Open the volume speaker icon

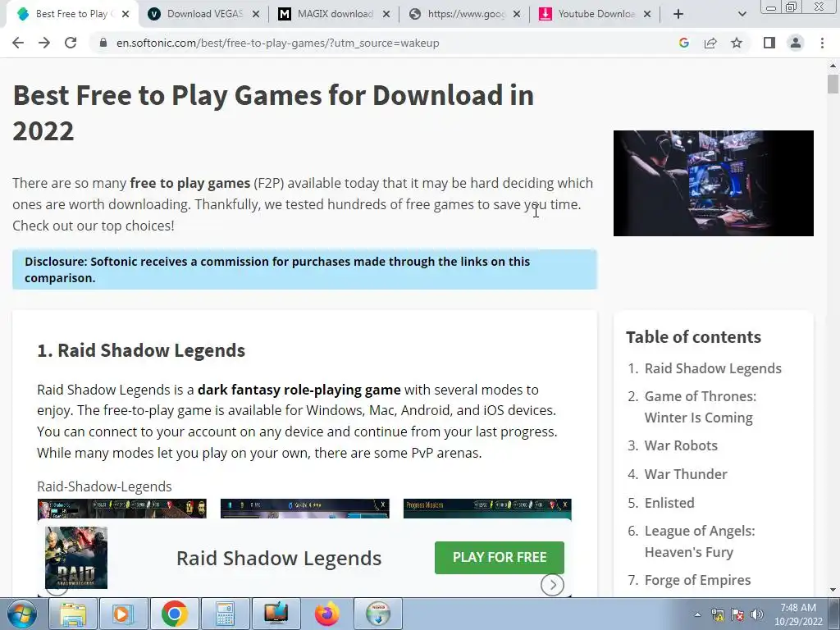[x=756, y=614]
